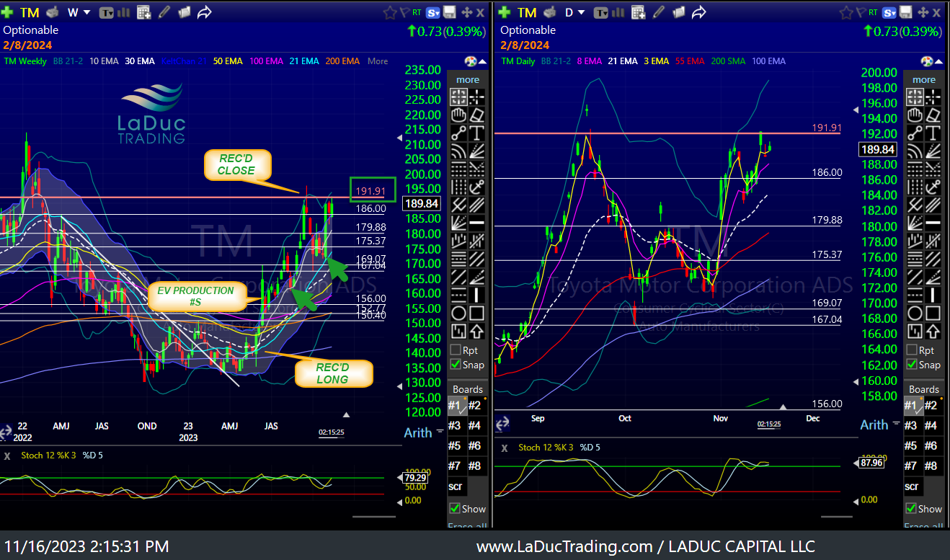Click the KeltChan 21 label in the weekly legend

tap(183, 61)
